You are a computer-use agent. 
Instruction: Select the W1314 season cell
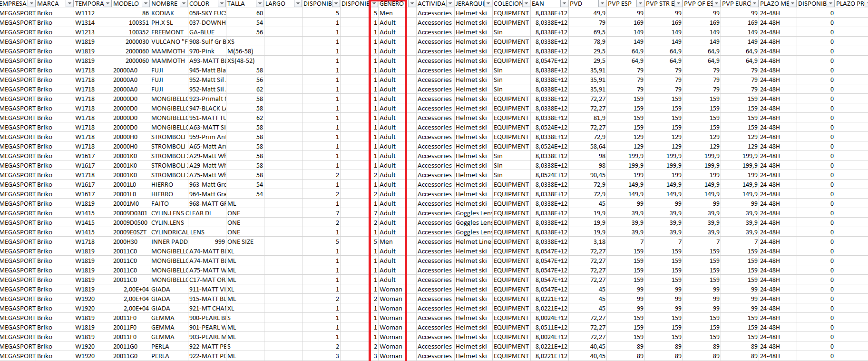[x=93, y=23]
